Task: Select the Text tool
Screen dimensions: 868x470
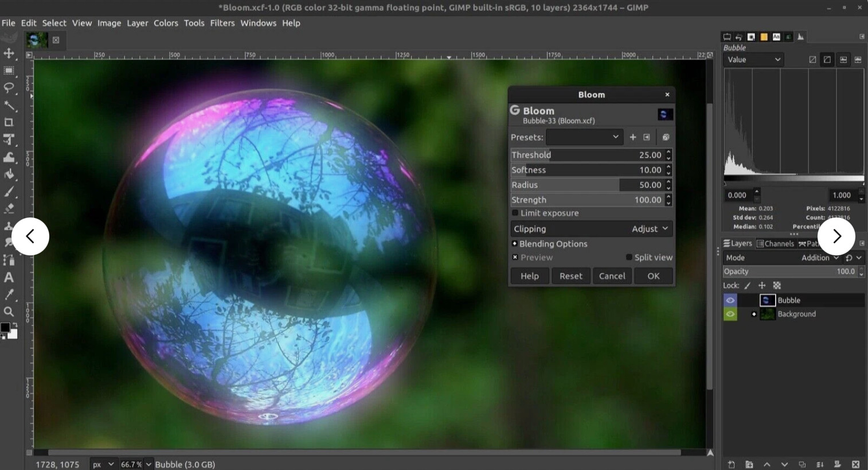Action: click(x=9, y=278)
